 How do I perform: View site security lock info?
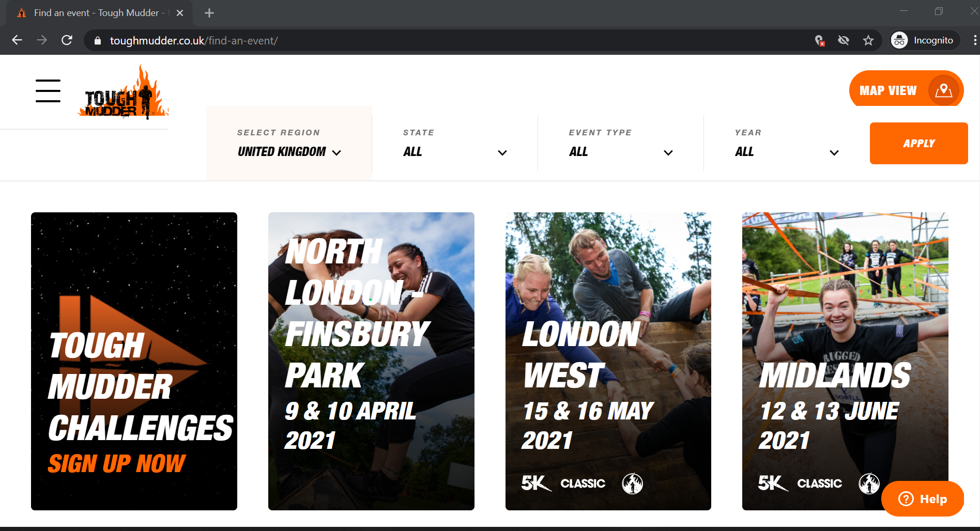click(x=97, y=41)
